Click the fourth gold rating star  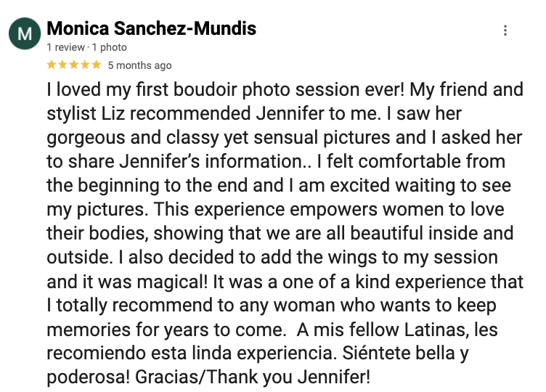tap(85, 65)
